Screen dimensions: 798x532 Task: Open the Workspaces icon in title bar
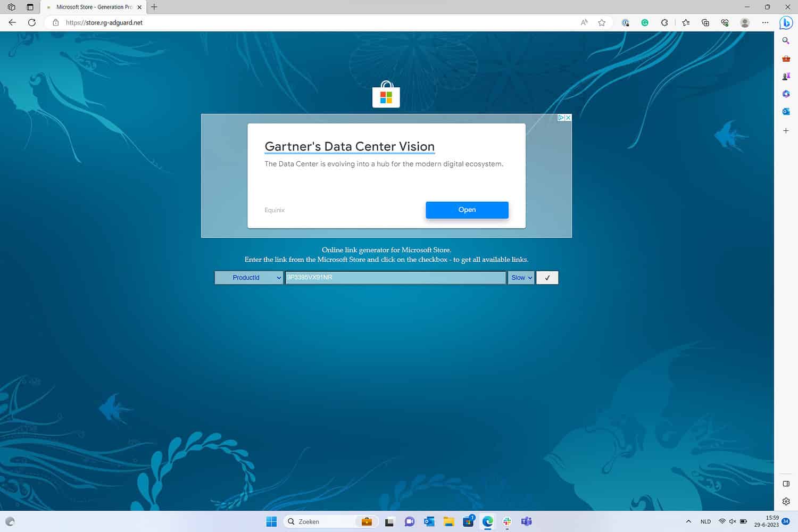[x=11, y=7]
